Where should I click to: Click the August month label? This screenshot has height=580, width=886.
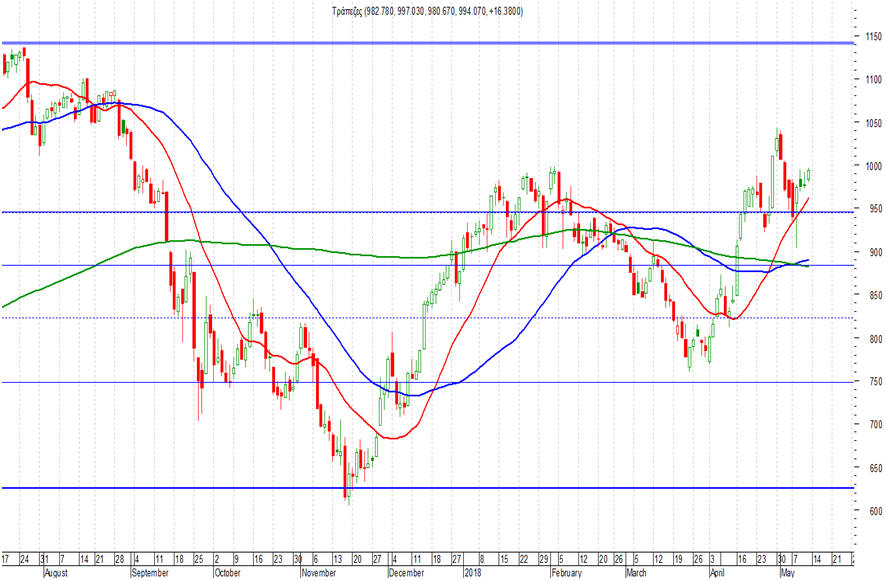56,573
